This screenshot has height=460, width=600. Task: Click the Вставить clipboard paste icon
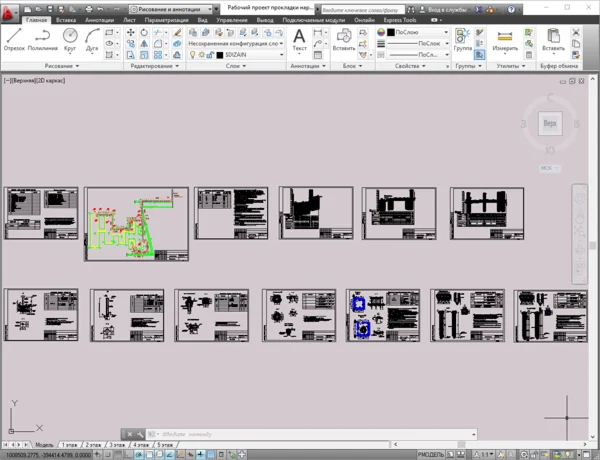(x=553, y=39)
